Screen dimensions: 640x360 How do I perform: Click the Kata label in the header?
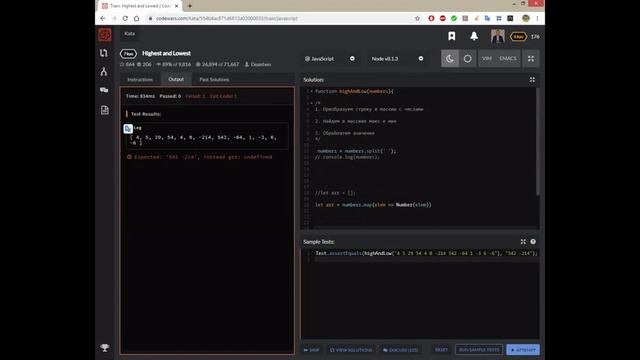pos(129,33)
